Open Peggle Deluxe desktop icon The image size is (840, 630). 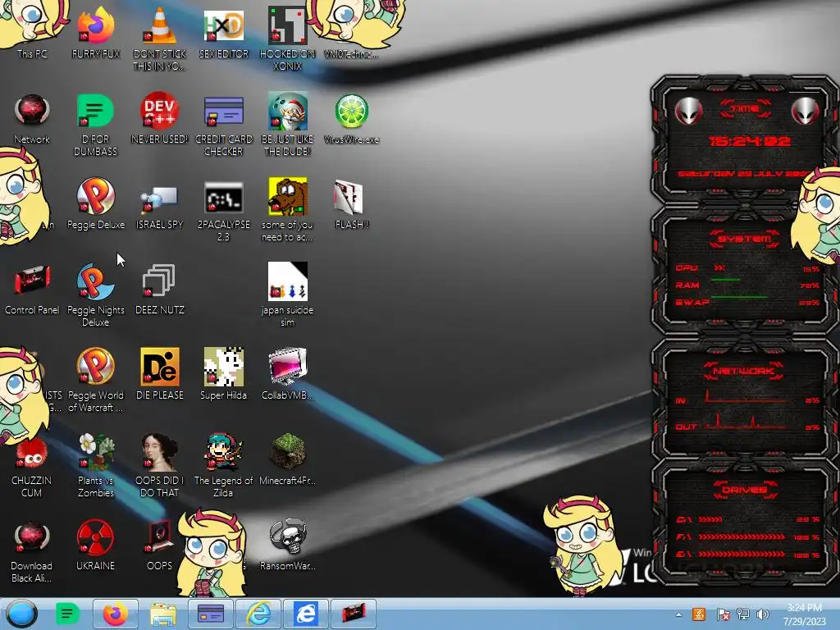click(95, 203)
